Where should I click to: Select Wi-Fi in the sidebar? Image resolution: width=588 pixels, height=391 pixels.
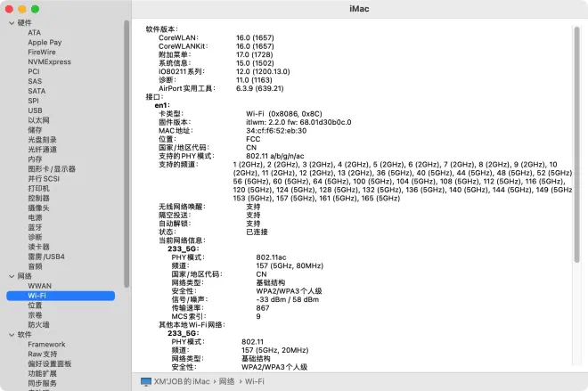(x=37, y=295)
